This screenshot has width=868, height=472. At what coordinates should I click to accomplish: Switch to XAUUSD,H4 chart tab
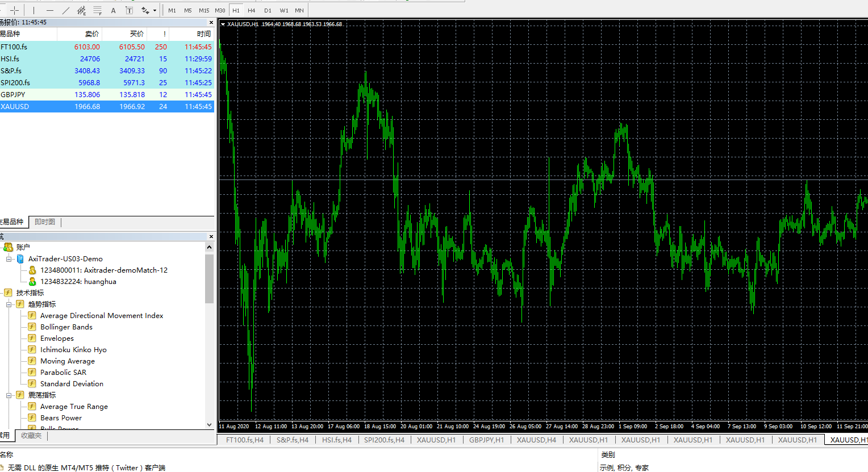pos(536,440)
